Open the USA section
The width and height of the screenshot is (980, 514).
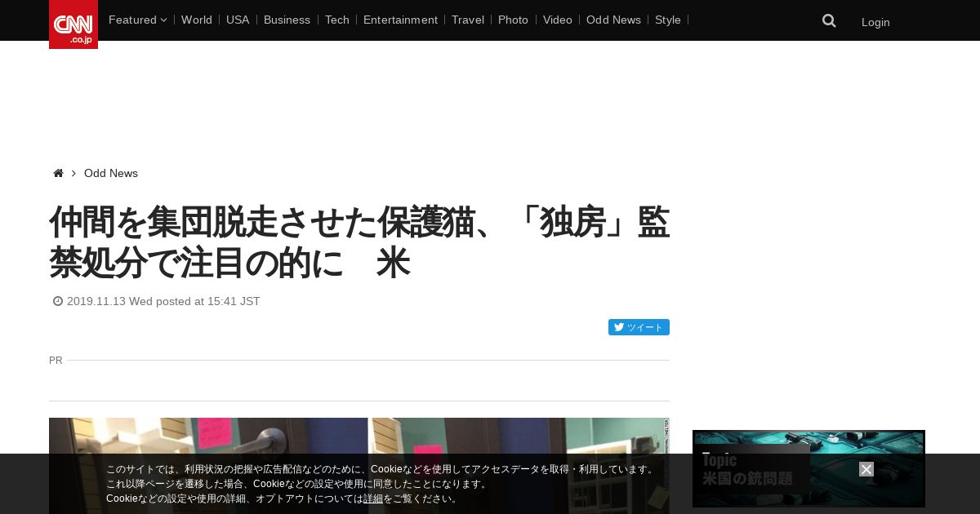(238, 20)
